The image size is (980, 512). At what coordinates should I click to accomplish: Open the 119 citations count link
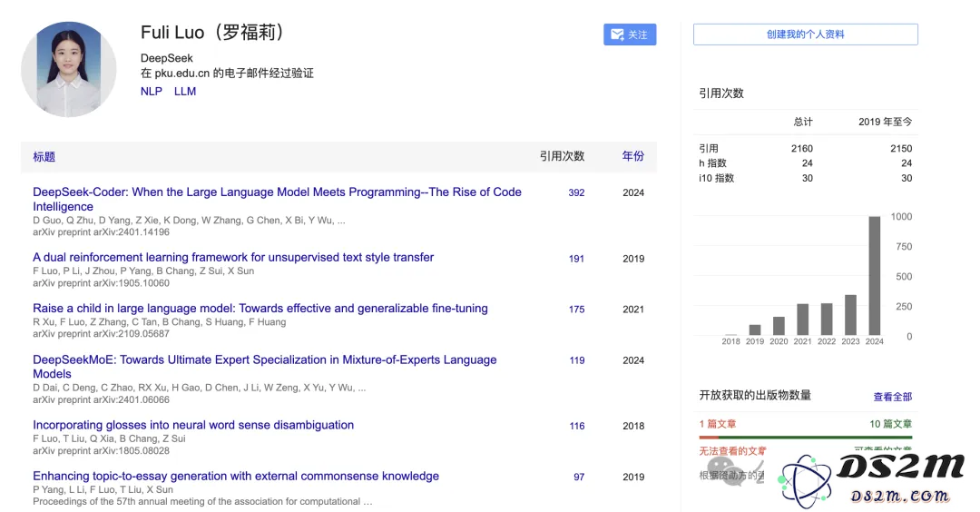pos(577,360)
